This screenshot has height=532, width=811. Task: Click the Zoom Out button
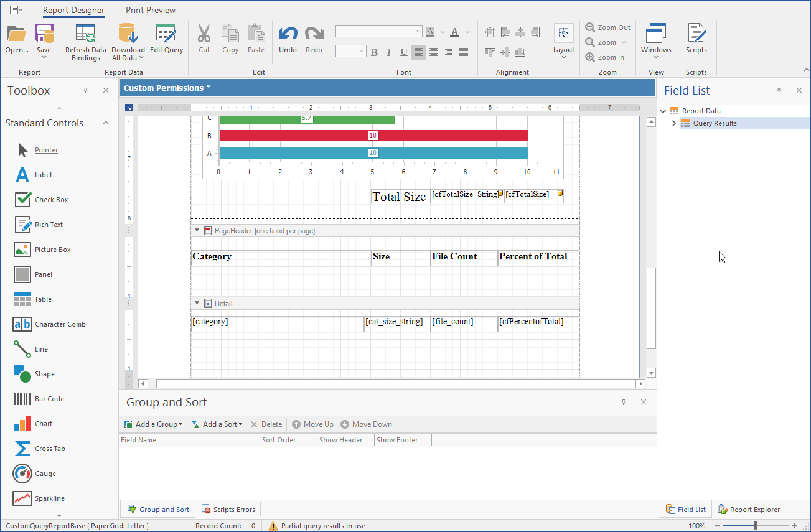(x=608, y=27)
